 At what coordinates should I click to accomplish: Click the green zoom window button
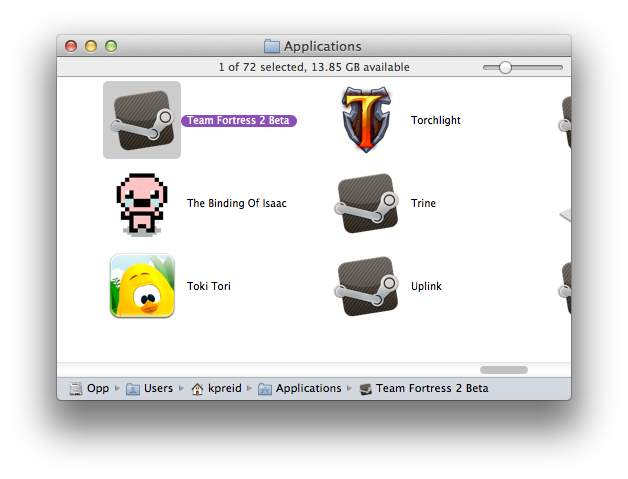[x=111, y=46]
